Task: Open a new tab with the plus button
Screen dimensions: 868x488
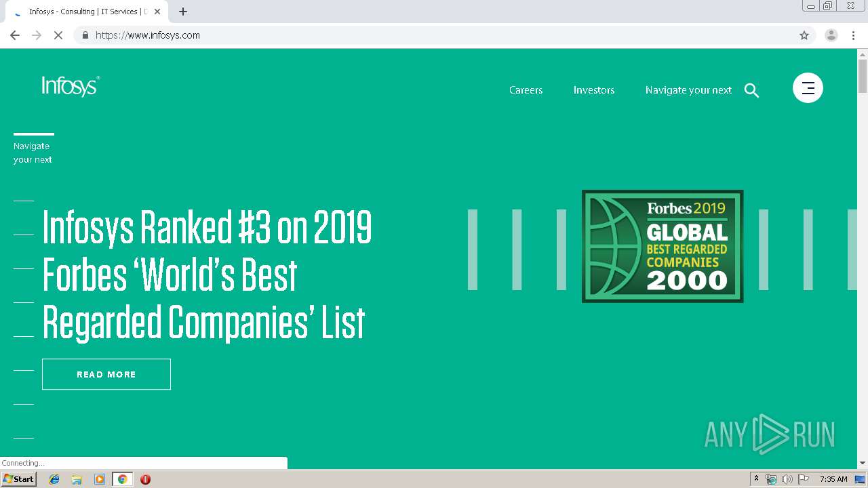Action: (x=183, y=12)
